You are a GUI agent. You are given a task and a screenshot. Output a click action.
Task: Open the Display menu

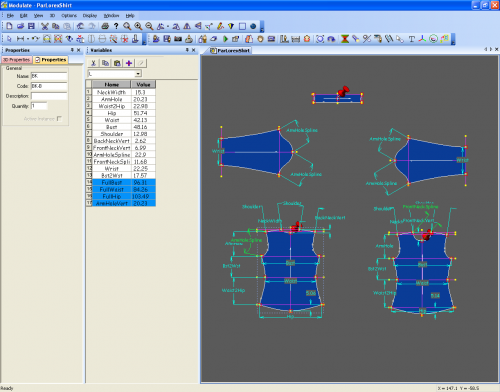(x=90, y=16)
